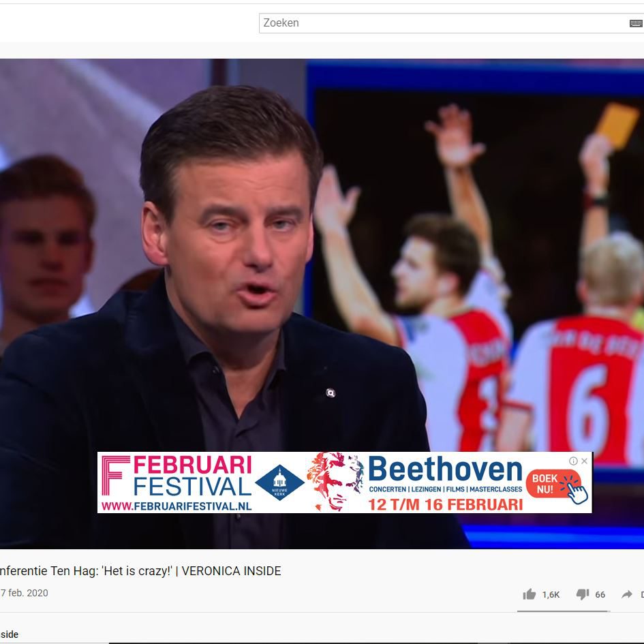The height and width of the screenshot is (644, 644).
Task: Click the Nieuwe Kerk diamond logo
Action: click(x=279, y=481)
